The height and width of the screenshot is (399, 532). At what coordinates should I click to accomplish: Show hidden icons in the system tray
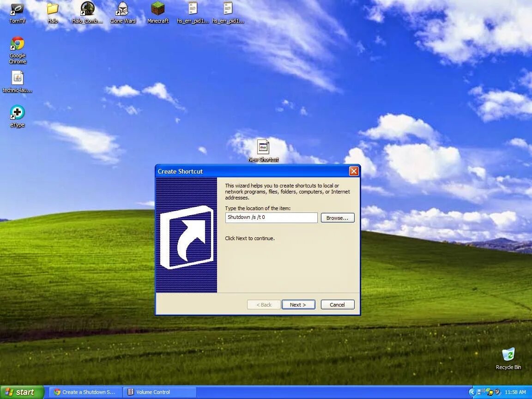[x=472, y=392]
